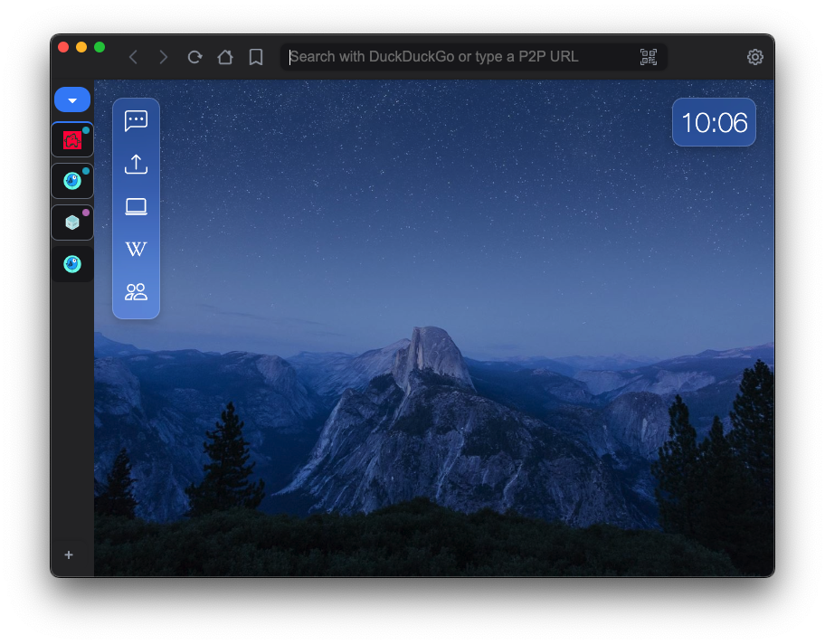The height and width of the screenshot is (644, 825).
Task: Reload the current page
Action: pyautogui.click(x=194, y=57)
